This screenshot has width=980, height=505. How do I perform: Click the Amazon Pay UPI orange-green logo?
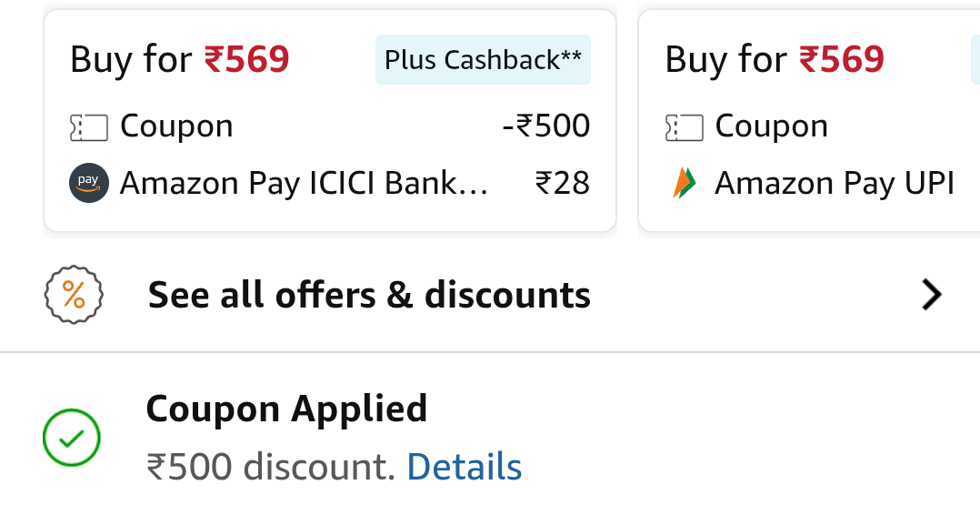[684, 183]
